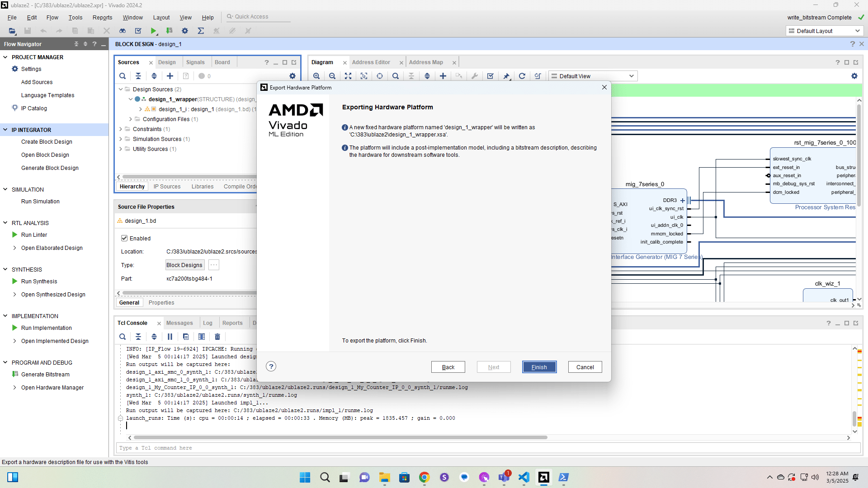Image resolution: width=868 pixels, height=488 pixels.
Task: Click Generate Bitstream toolbar icon
Action: pos(170,31)
